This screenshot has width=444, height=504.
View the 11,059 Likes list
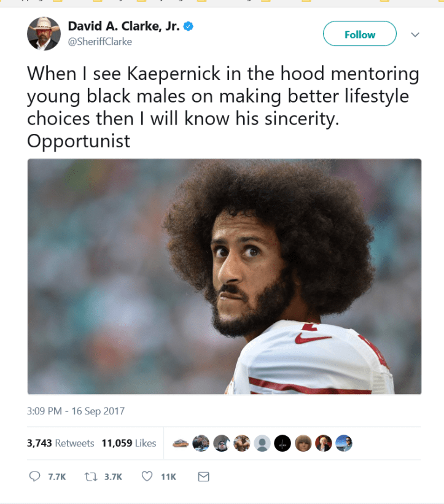click(129, 443)
